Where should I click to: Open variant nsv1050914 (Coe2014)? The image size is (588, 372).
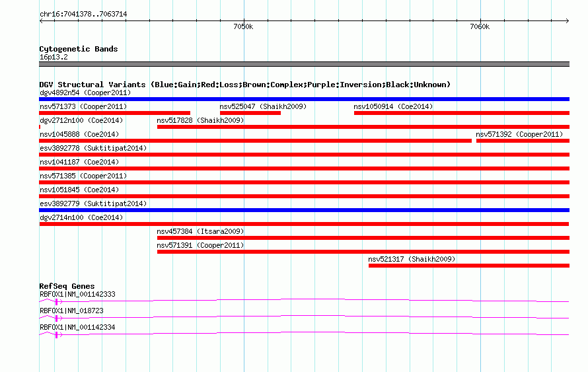[x=393, y=106]
